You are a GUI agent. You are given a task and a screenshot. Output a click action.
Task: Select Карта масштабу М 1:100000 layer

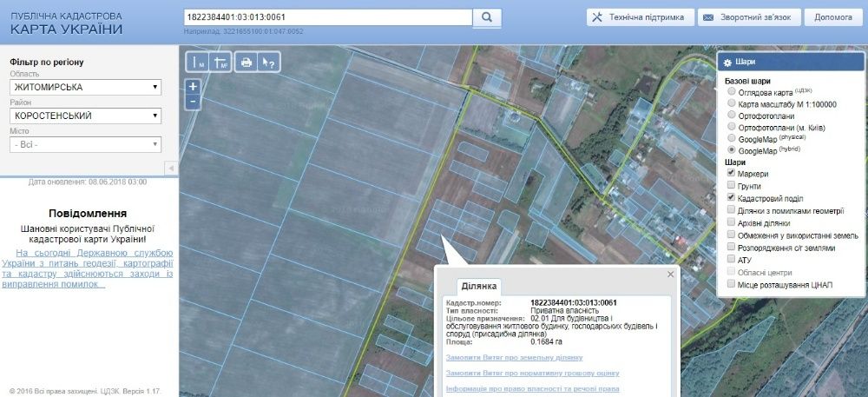732,103
